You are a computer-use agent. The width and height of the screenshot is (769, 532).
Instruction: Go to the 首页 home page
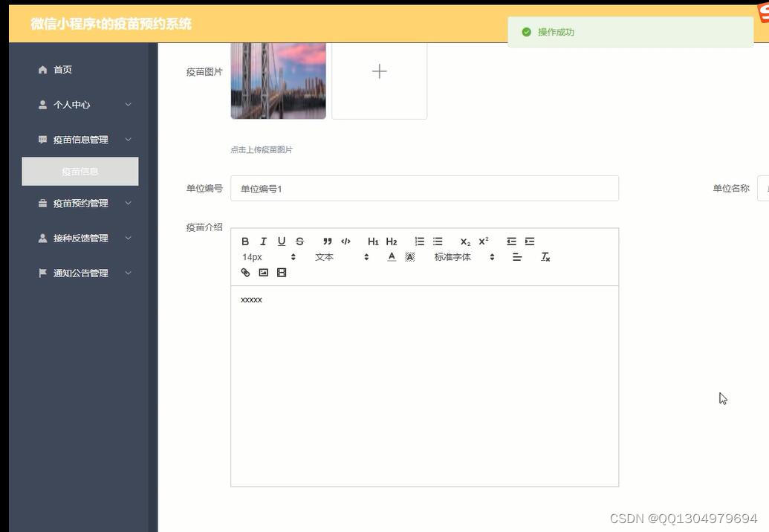coord(62,69)
